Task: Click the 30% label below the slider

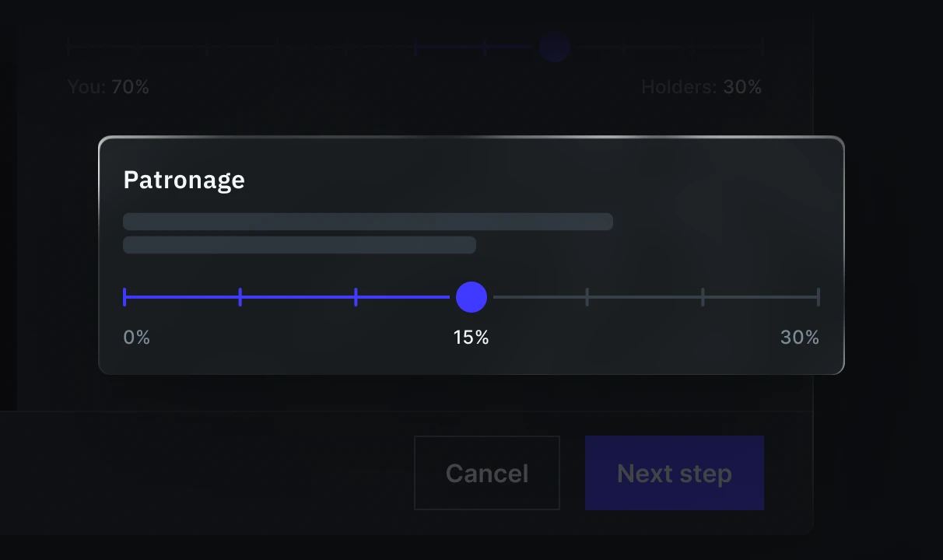Action: (x=799, y=337)
